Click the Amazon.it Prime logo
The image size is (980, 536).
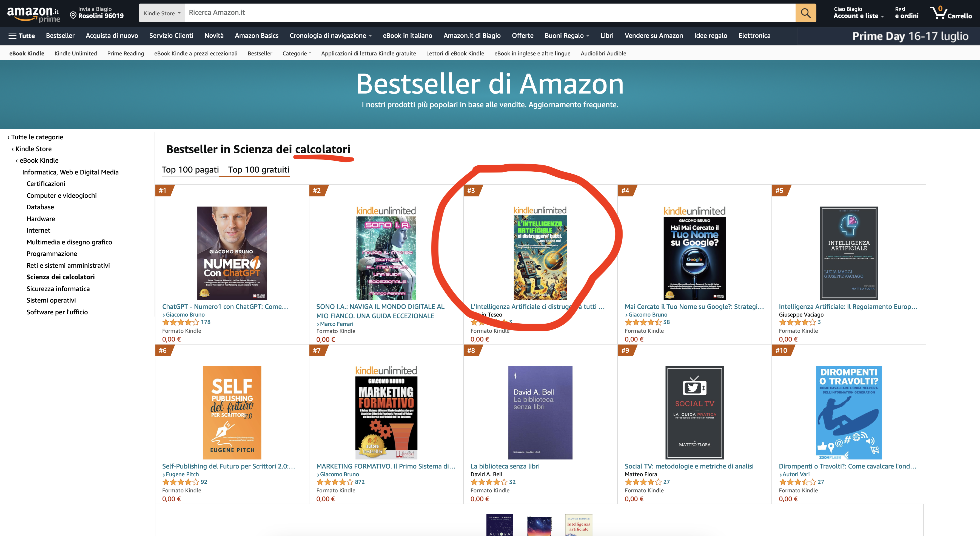[x=33, y=14]
